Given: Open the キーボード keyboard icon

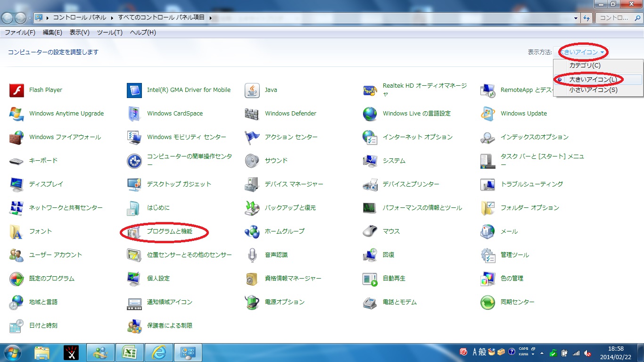Looking at the screenshot, I should pos(17,161).
